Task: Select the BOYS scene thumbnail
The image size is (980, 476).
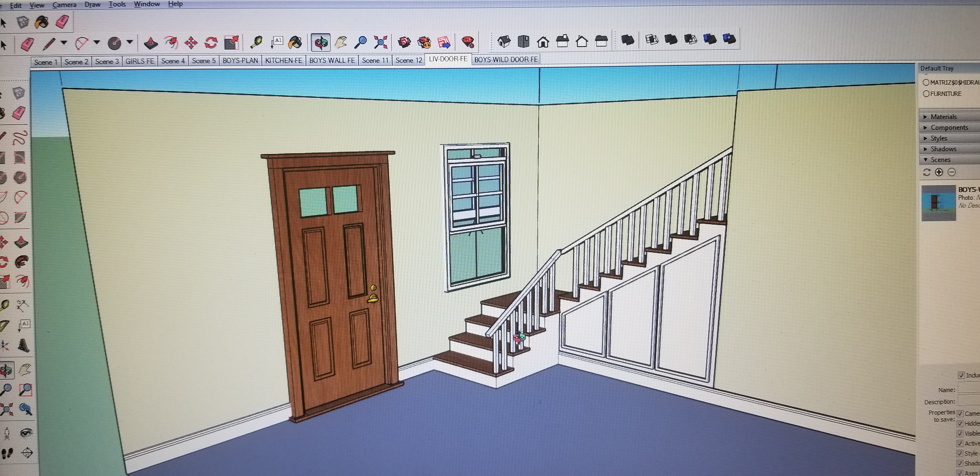Action: (x=938, y=203)
